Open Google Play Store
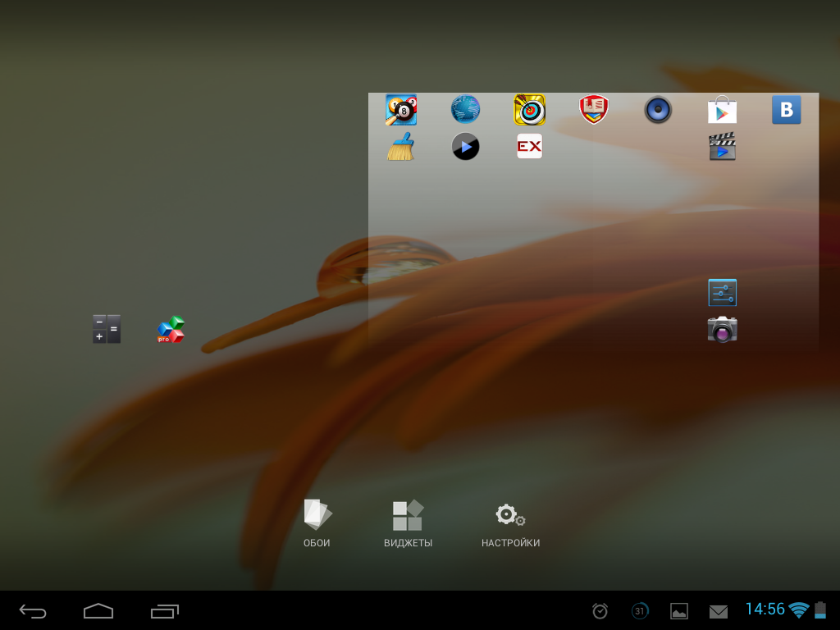 point(722,110)
